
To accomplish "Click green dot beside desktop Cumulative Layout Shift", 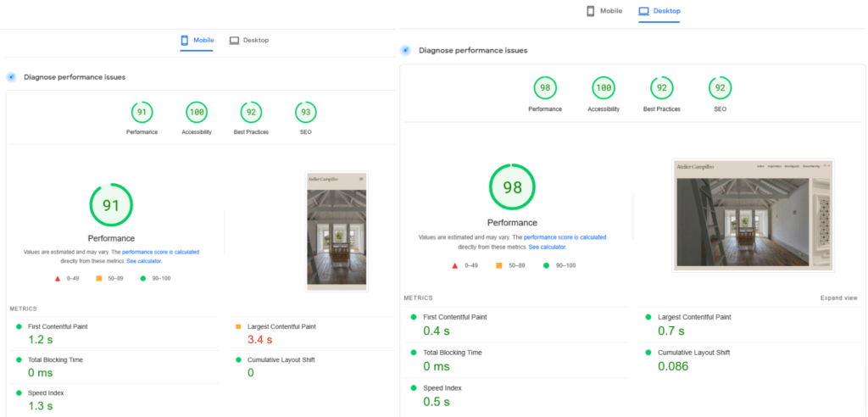I will (648, 353).
